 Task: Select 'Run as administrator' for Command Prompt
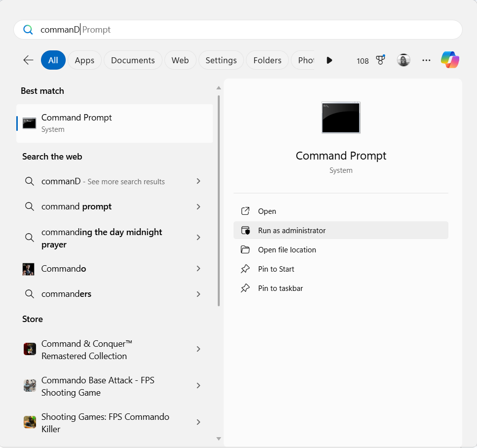coord(291,230)
